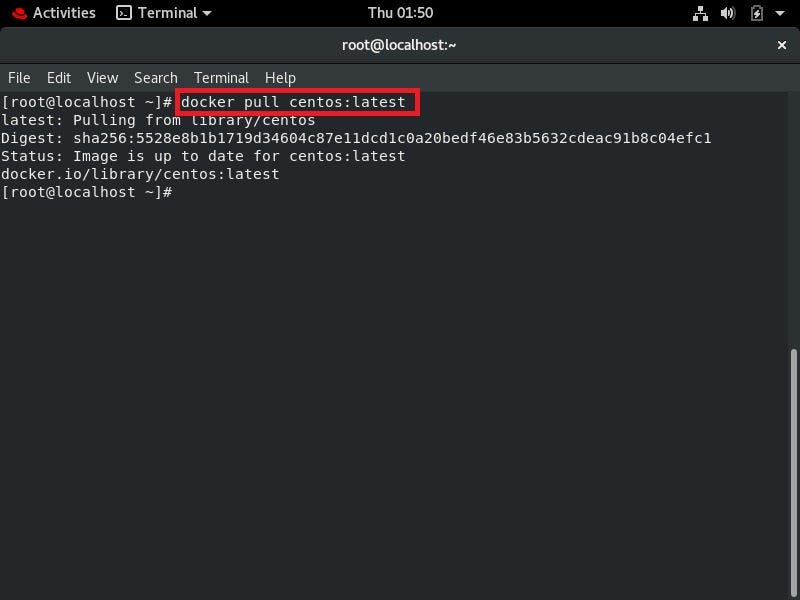Image resolution: width=800 pixels, height=600 pixels.
Task: Click the Terminal app icon in top bar
Action: pyautogui.click(x=123, y=13)
